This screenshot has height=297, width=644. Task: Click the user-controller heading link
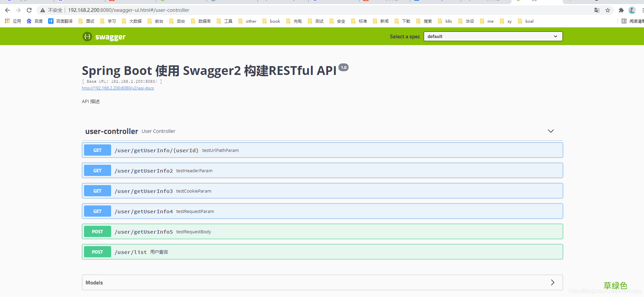[x=111, y=131]
